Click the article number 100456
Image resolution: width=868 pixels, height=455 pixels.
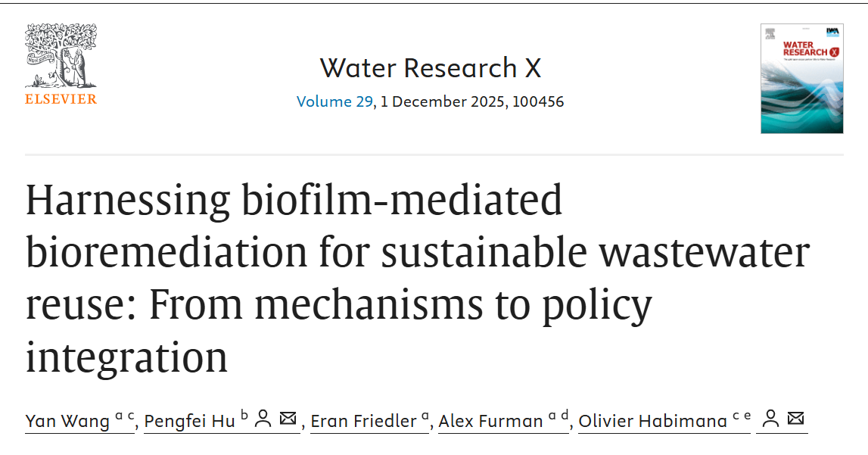538,101
